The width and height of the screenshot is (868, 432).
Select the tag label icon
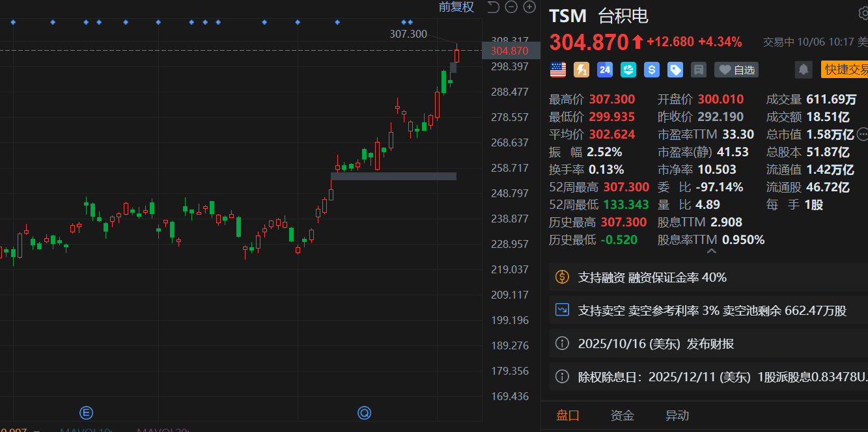(x=675, y=70)
